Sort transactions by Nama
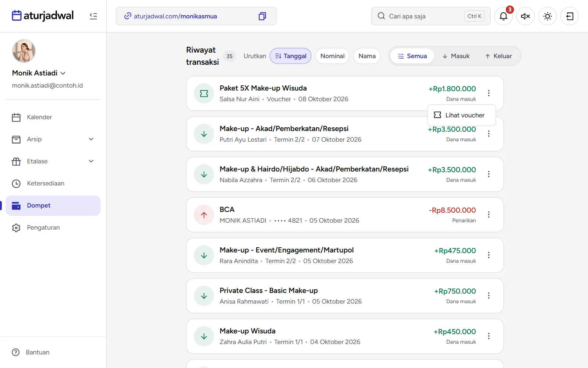 [x=367, y=56]
